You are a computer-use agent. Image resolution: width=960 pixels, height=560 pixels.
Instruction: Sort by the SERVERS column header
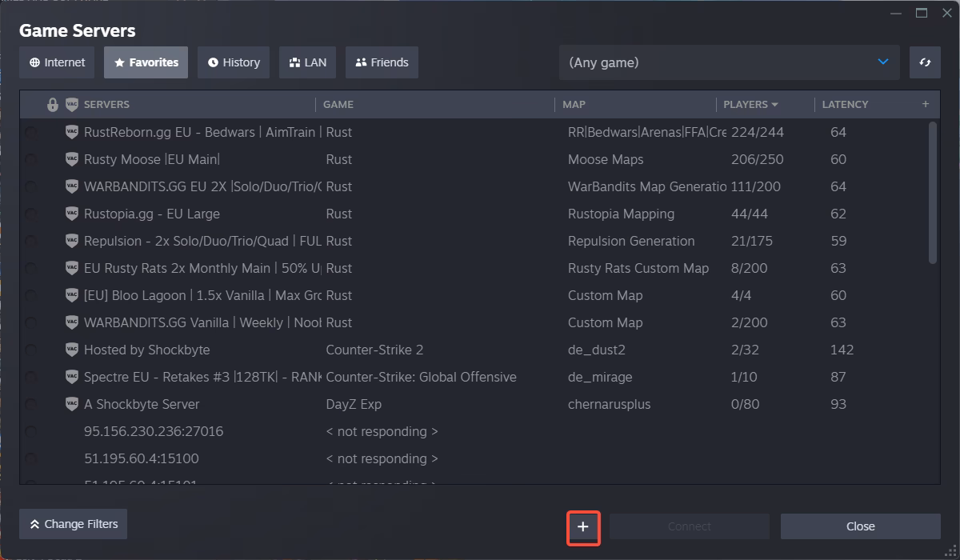click(106, 104)
